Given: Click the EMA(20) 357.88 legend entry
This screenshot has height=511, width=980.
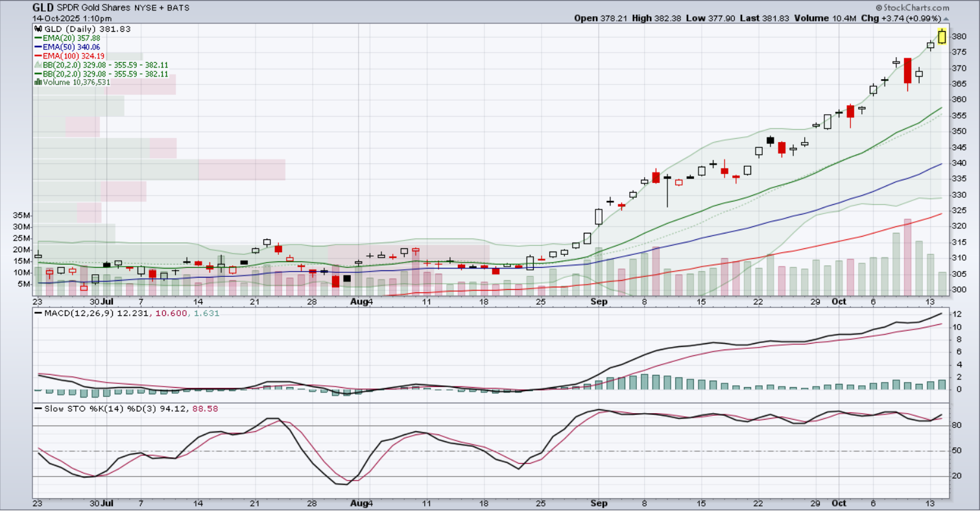Looking at the screenshot, I should click(x=70, y=38).
